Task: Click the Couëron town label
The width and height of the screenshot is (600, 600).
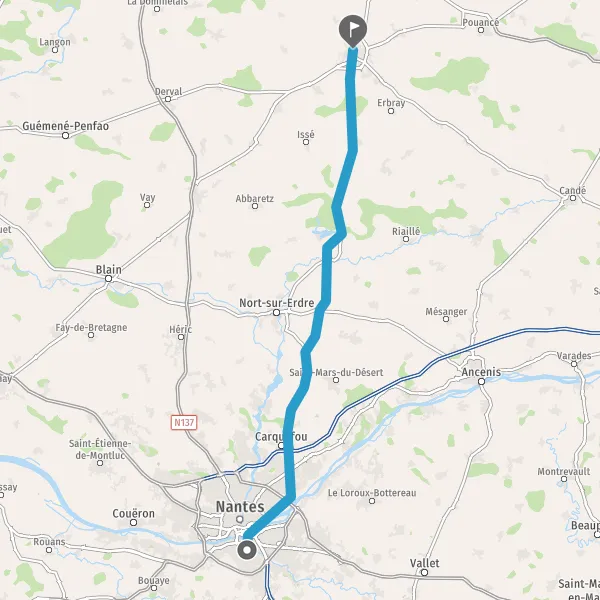Action: 134,513
